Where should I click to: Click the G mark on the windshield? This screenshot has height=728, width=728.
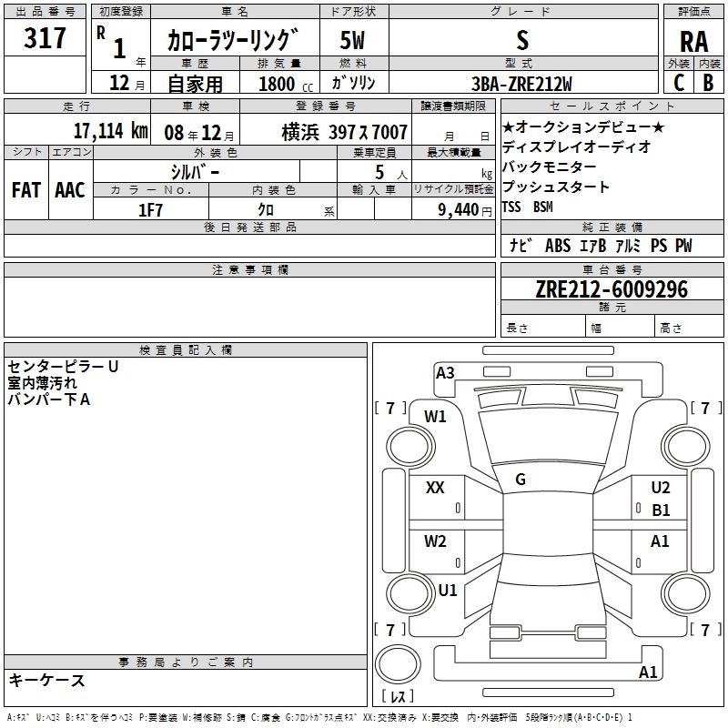click(521, 480)
